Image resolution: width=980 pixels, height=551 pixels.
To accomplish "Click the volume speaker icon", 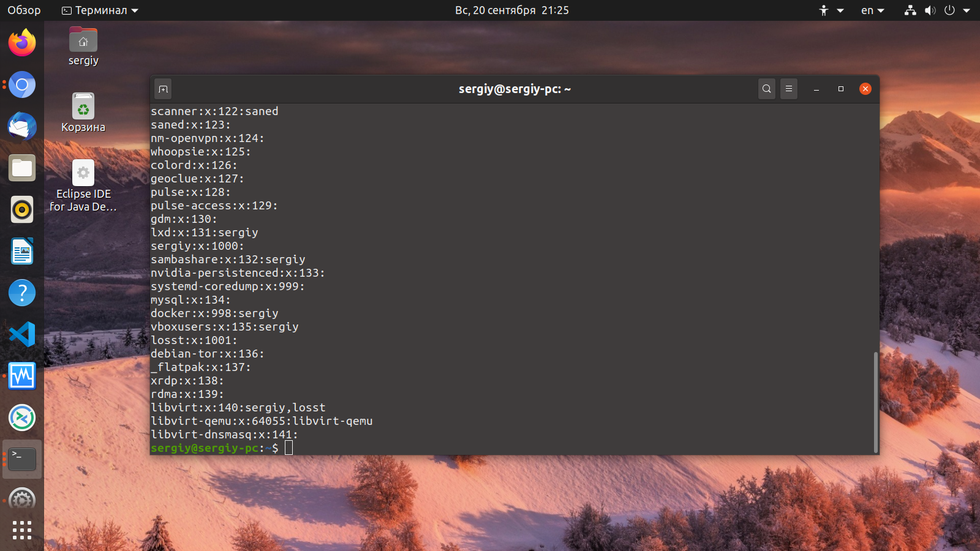I will tap(930, 10).
